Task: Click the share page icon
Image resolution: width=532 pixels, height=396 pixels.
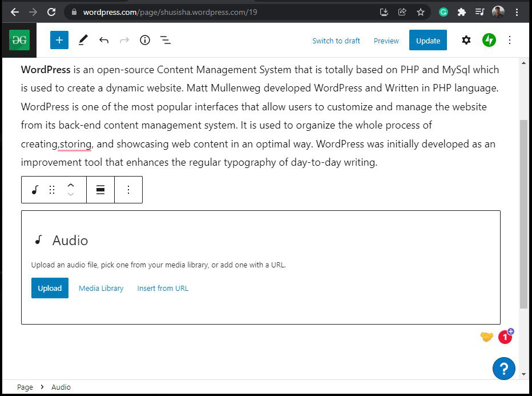Action: [402, 12]
